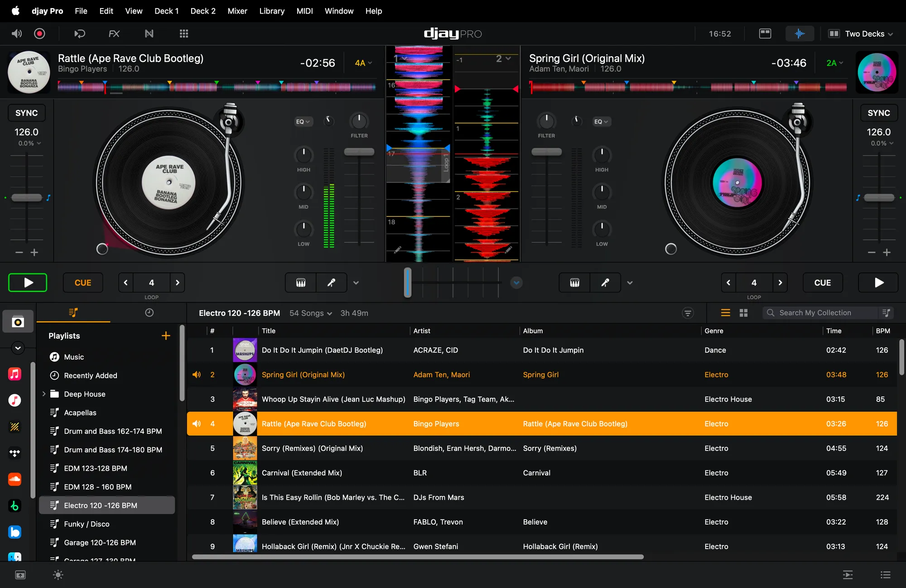Toggle SYNC on Deck 2
906x588 pixels.
(x=878, y=113)
